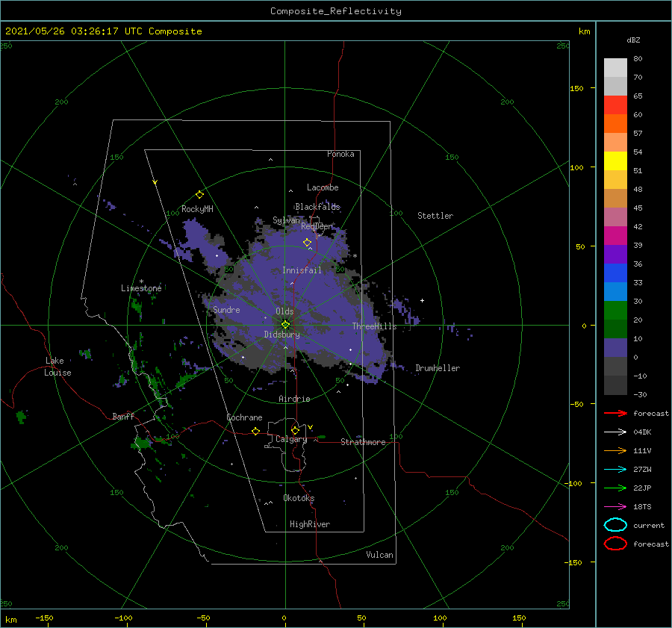Click the yellow diamond marker near Cochrane
Screen dimensions: 672x628
[x=255, y=431]
